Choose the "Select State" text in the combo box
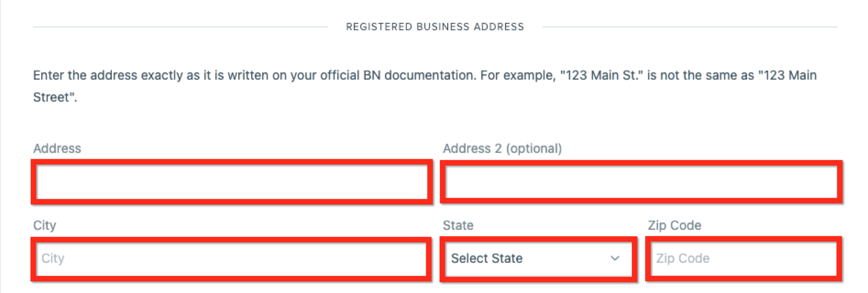Image resolution: width=868 pixels, height=293 pixels. (487, 259)
